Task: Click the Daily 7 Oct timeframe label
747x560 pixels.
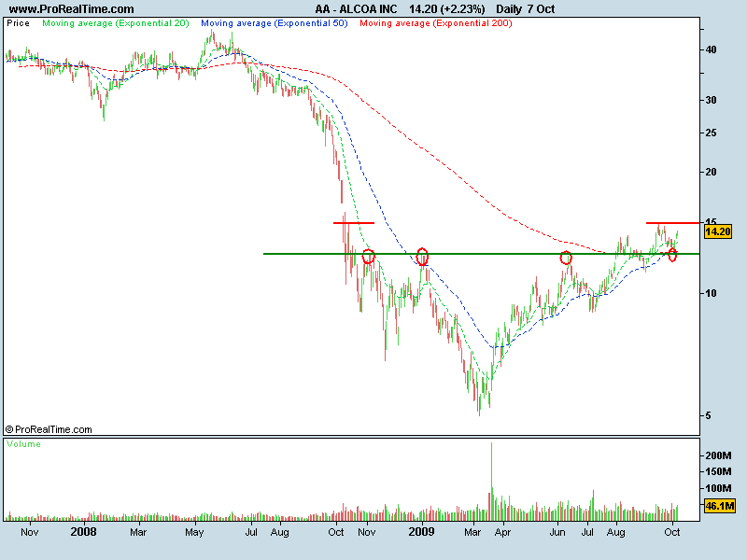Action: tap(525, 9)
